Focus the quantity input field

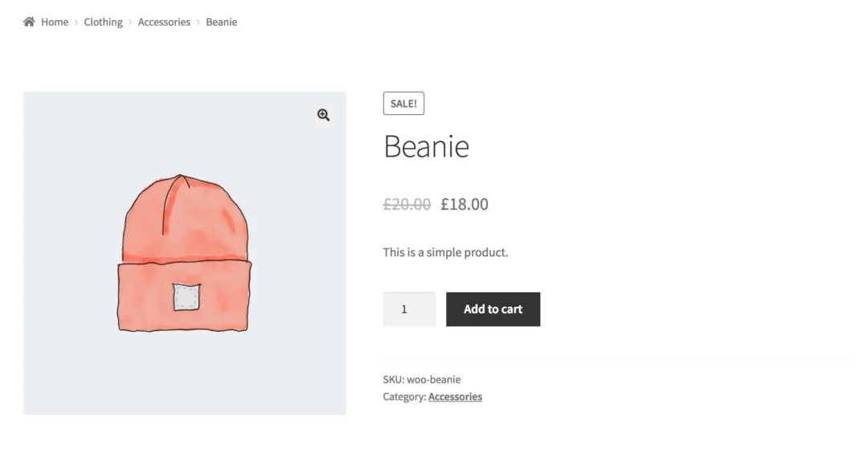[409, 309]
